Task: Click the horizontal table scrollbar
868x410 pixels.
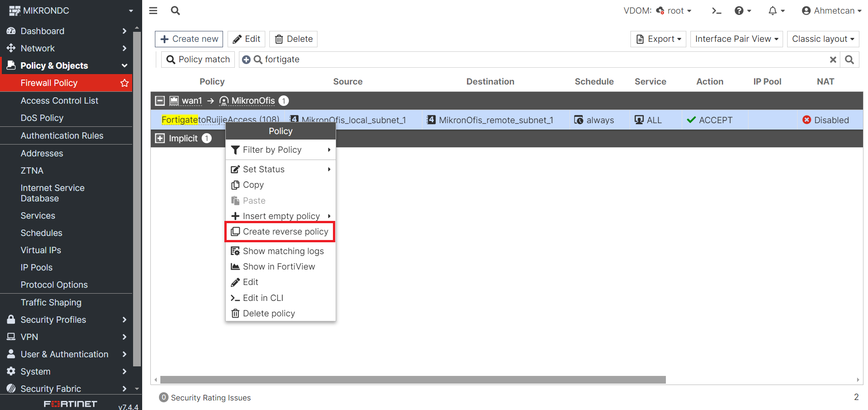Action: point(413,380)
